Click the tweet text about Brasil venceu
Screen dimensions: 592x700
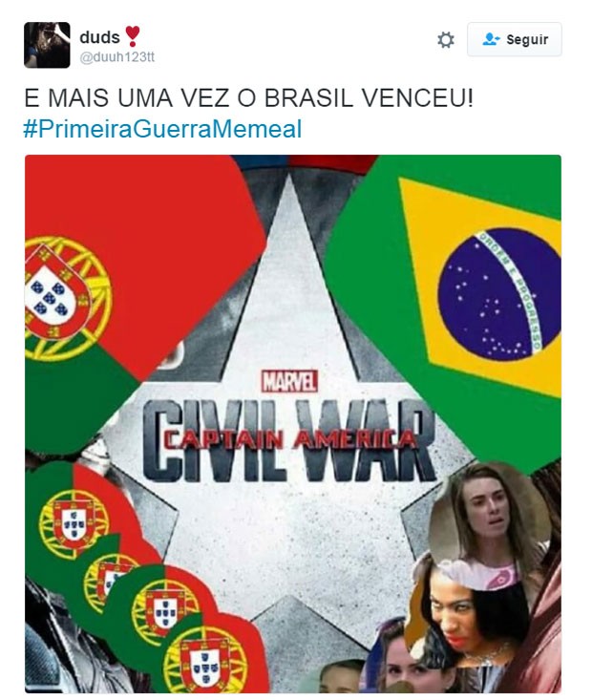(248, 97)
